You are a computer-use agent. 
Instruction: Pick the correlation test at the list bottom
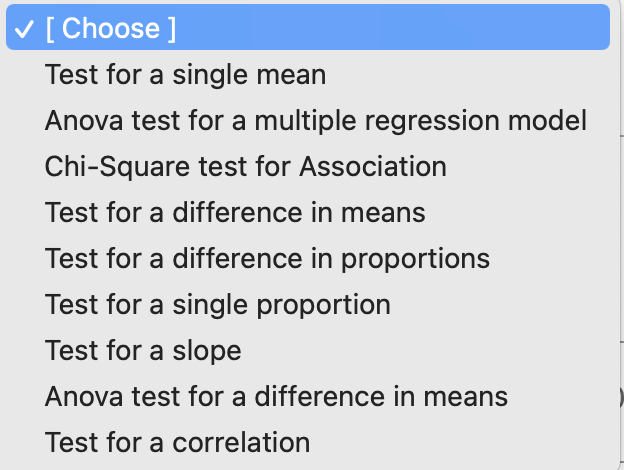point(177,442)
